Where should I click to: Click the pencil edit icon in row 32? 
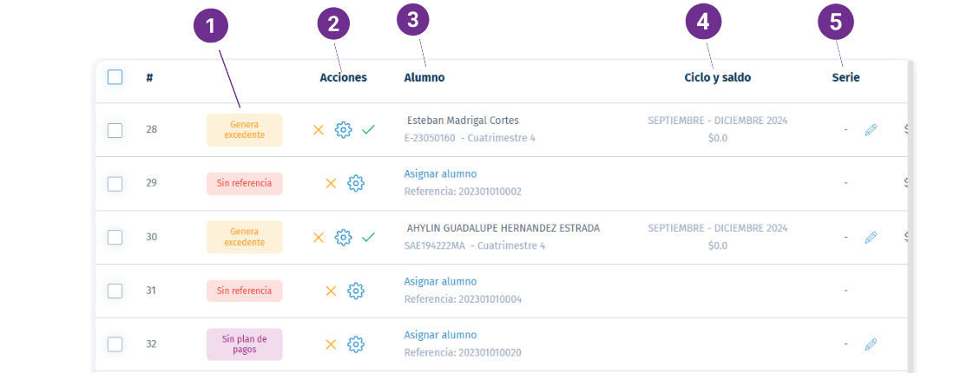click(871, 344)
